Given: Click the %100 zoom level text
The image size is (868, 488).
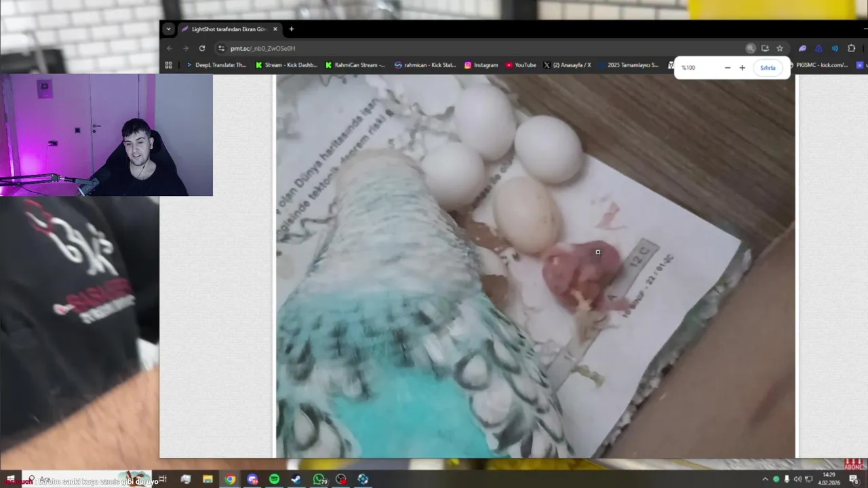Looking at the screenshot, I should pyautogui.click(x=688, y=68).
